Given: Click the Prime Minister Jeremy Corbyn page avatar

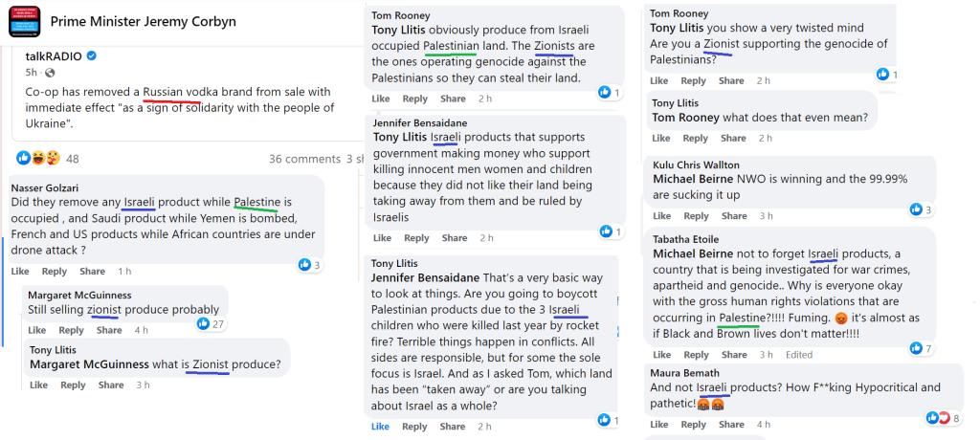Looking at the screenshot, I should [x=24, y=21].
